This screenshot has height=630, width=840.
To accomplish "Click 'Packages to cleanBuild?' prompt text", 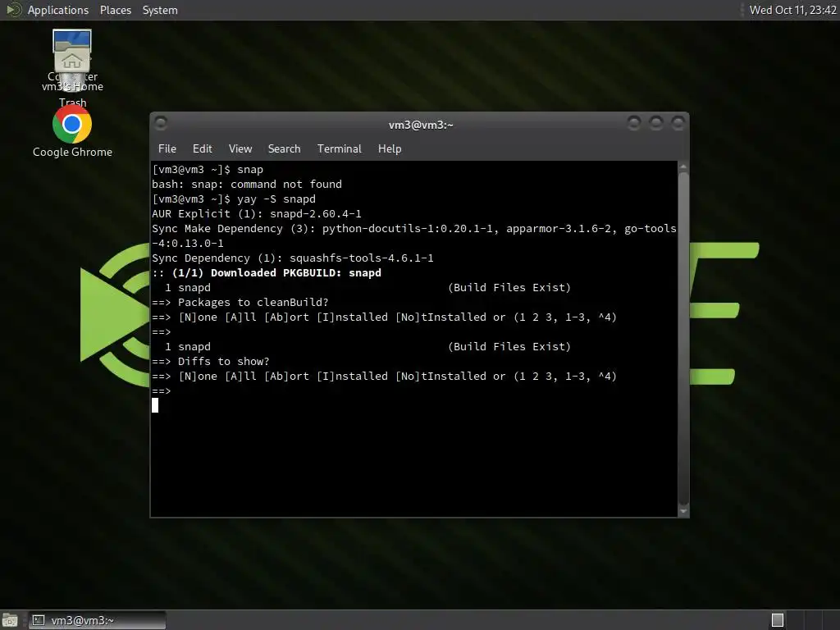I will [253, 302].
